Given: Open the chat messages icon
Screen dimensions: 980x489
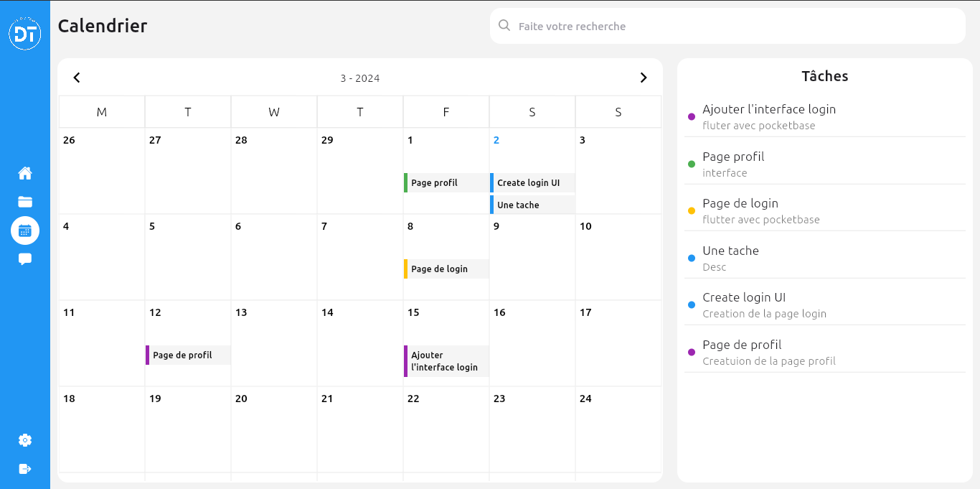Looking at the screenshot, I should tap(25, 259).
